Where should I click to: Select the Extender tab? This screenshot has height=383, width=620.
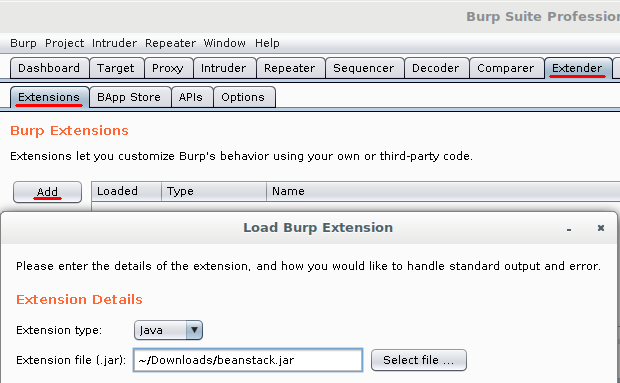coord(577,68)
